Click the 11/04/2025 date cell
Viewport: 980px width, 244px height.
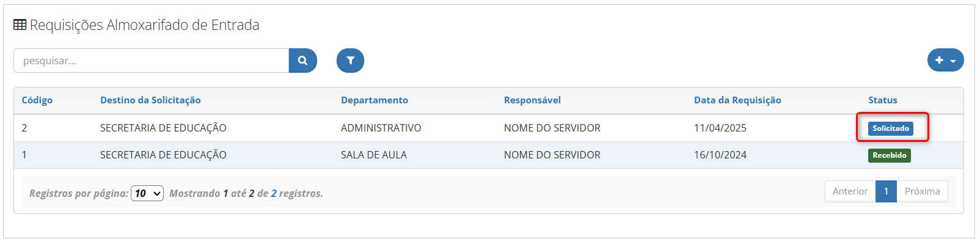click(x=720, y=128)
